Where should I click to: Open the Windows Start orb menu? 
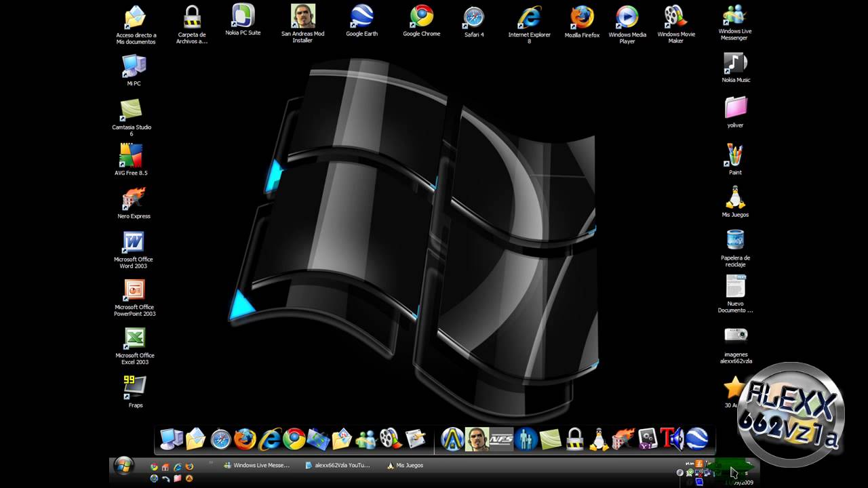point(124,466)
